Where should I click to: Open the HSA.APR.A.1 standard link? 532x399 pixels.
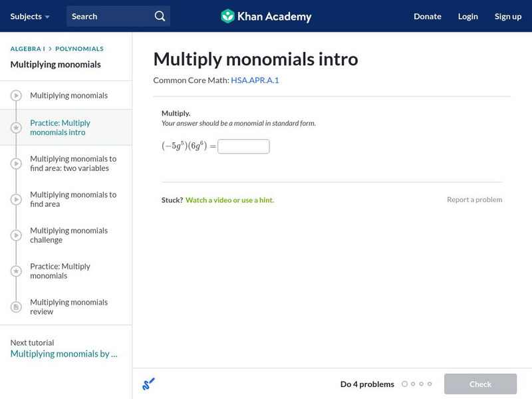[x=255, y=80]
